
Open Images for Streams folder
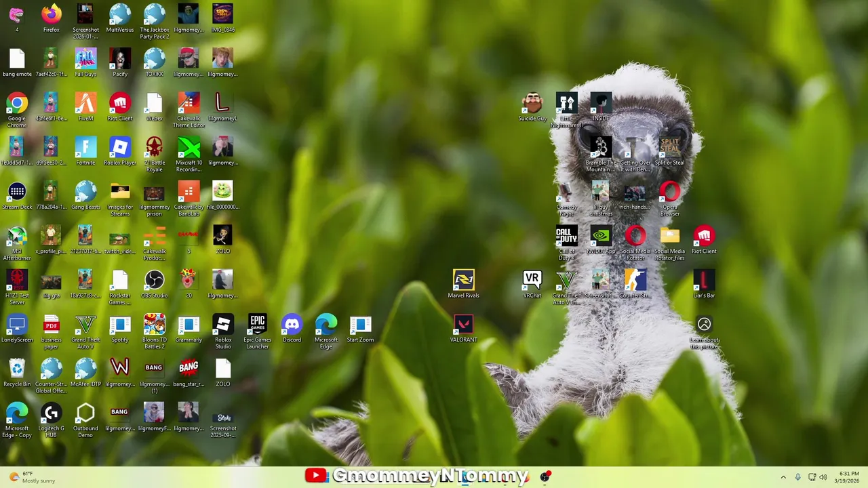pyautogui.click(x=120, y=199)
